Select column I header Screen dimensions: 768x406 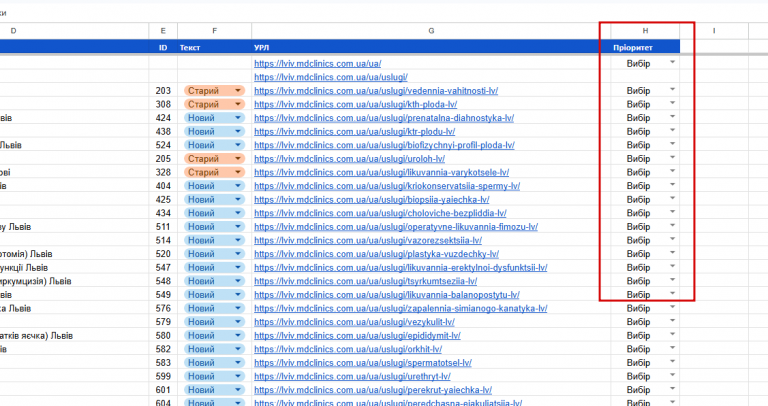point(714,31)
